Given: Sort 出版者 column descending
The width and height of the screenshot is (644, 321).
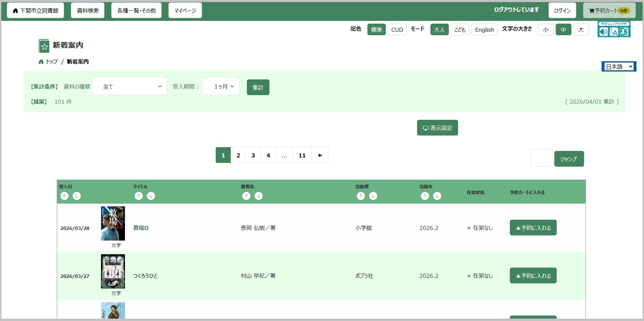Looking at the screenshot, I should (373, 196).
